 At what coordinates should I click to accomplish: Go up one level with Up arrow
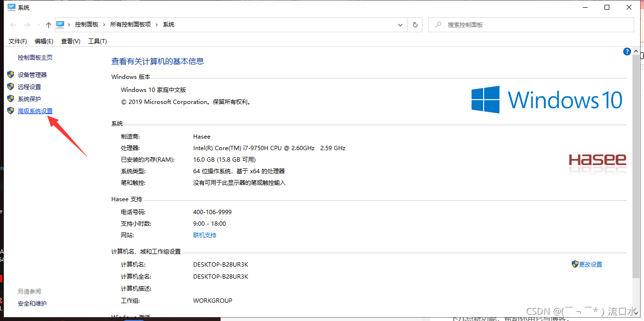pos(48,25)
